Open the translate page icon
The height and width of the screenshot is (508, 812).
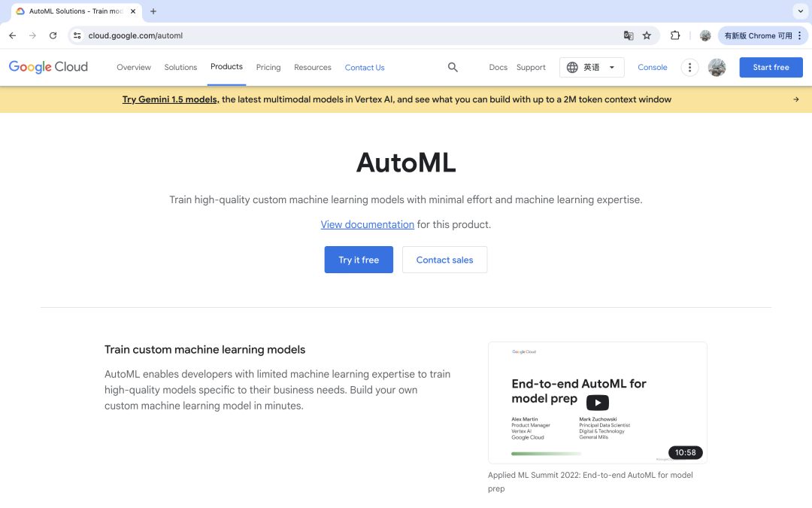[x=628, y=36]
